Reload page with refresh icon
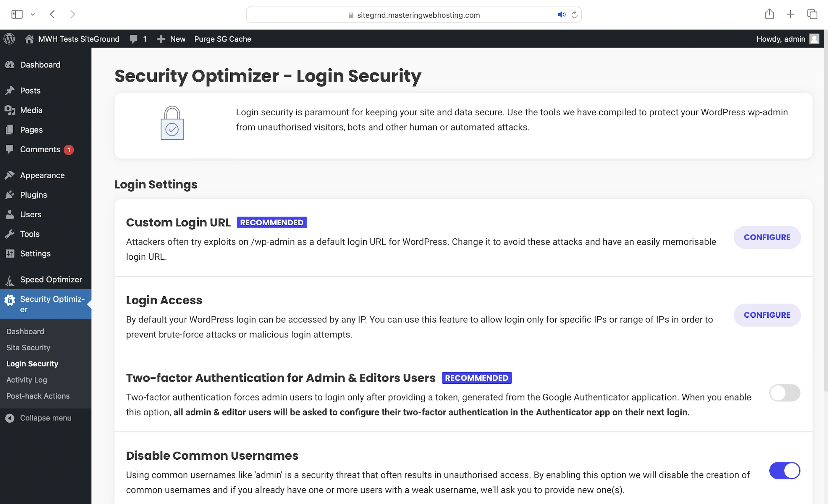Image resolution: width=828 pixels, height=504 pixels. [x=574, y=15]
